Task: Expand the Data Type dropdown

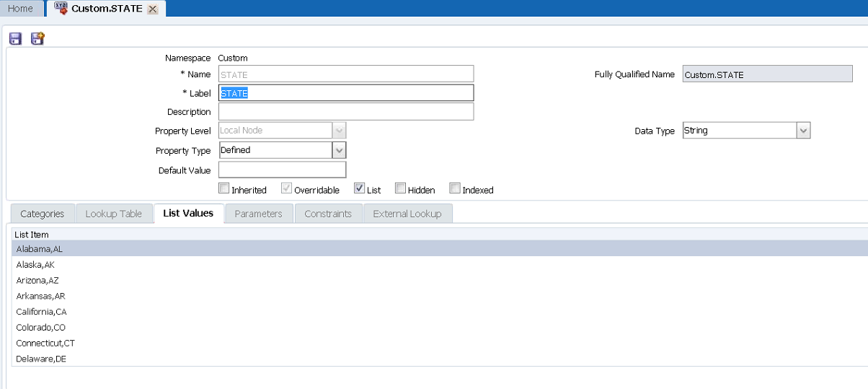Action: click(803, 131)
